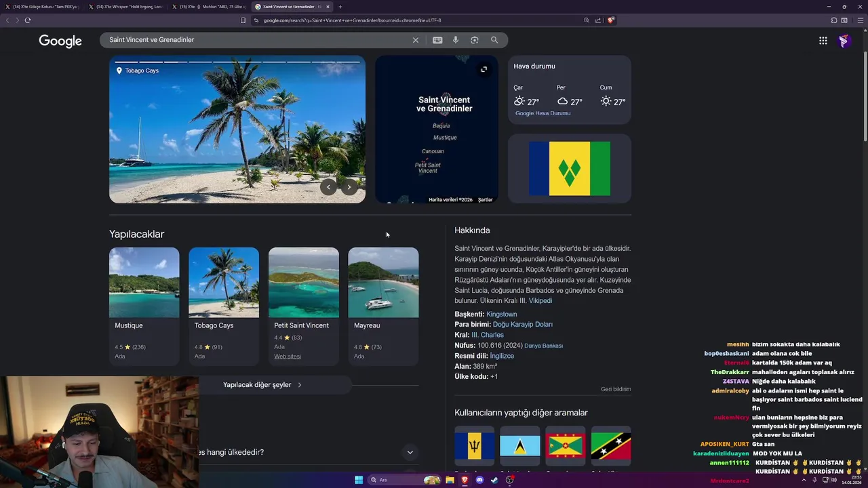The image size is (868, 488).
Task: Expand the 'hangi ülkededir?' question
Action: point(410,452)
